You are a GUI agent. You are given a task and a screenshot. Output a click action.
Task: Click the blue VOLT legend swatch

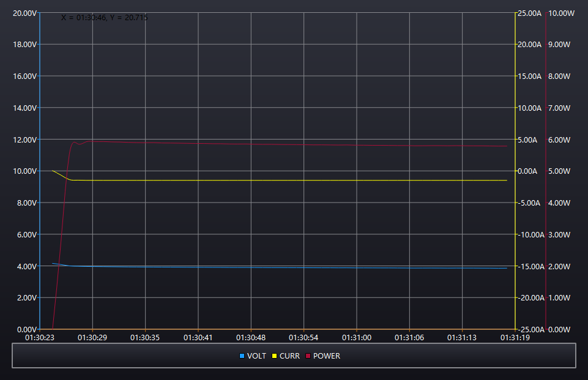click(x=242, y=356)
